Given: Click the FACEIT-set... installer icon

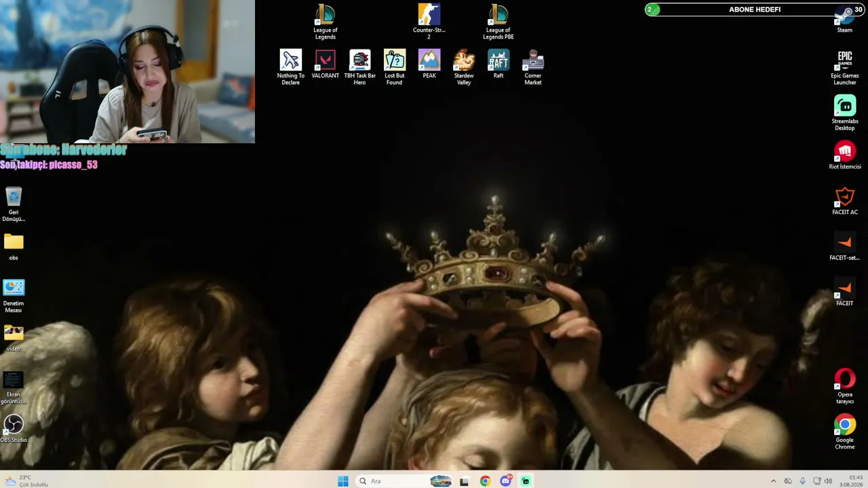Looking at the screenshot, I should 845,246.
